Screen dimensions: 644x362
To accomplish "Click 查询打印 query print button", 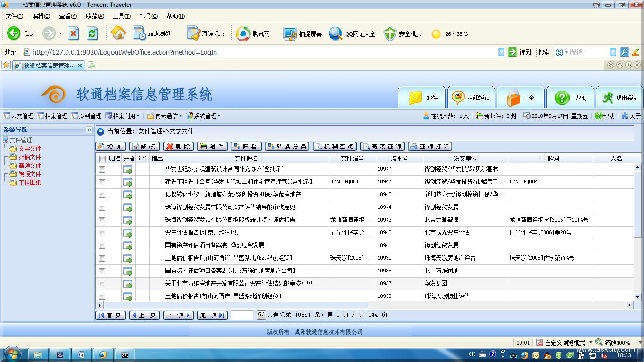I will [x=430, y=147].
